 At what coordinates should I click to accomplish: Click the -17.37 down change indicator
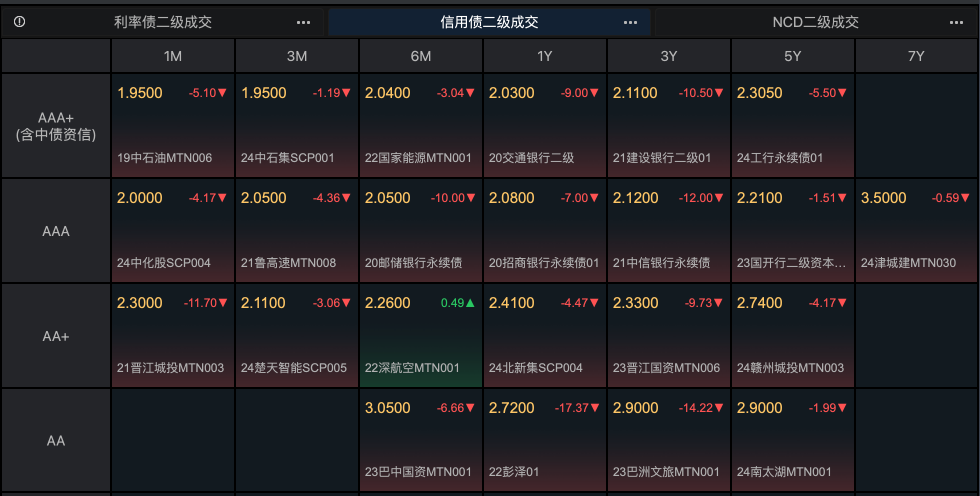(576, 408)
